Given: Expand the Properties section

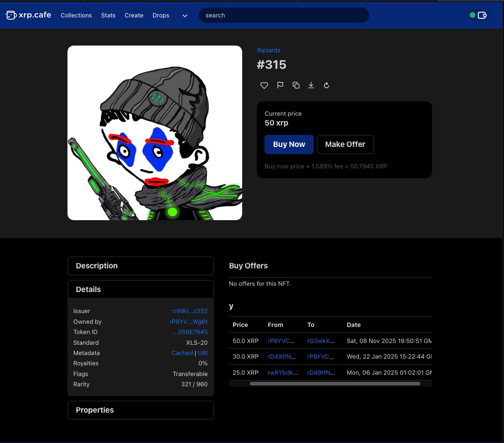Looking at the screenshot, I should tap(140, 410).
